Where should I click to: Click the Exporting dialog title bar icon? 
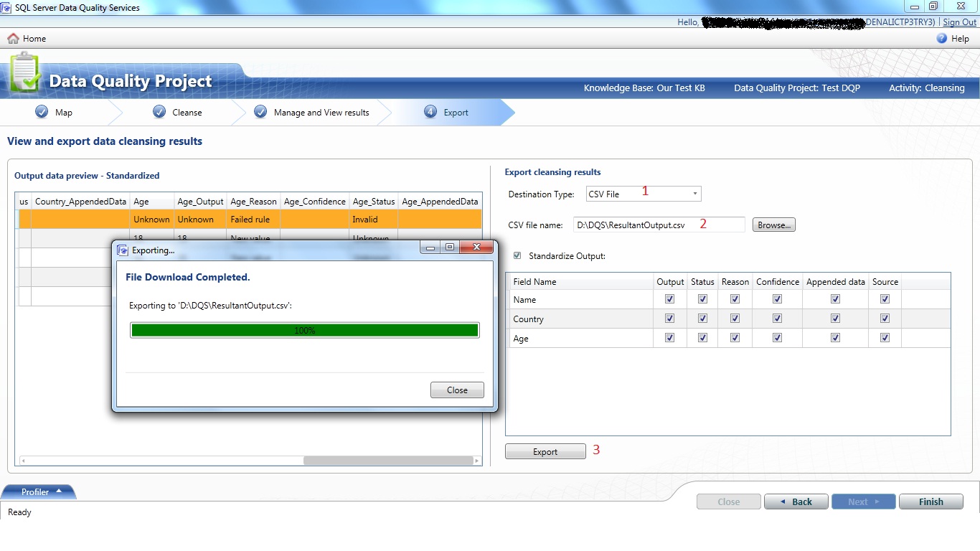point(123,250)
